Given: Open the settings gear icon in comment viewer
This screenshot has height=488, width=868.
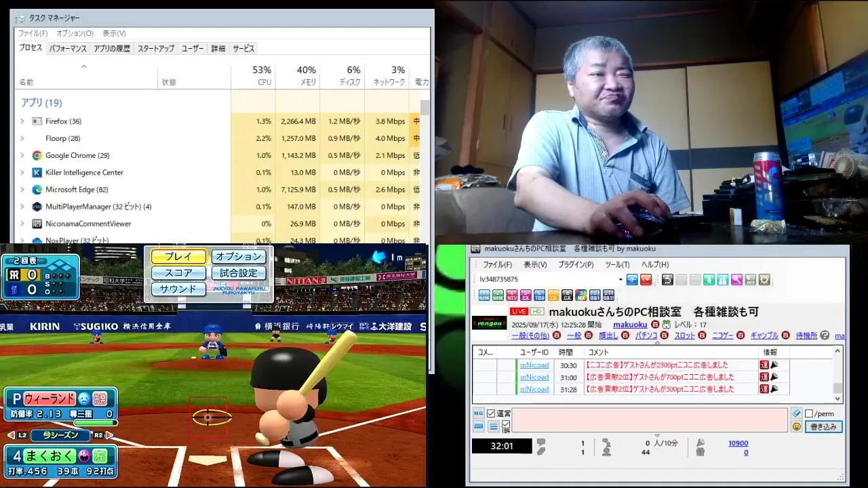Looking at the screenshot, I should (x=764, y=279).
